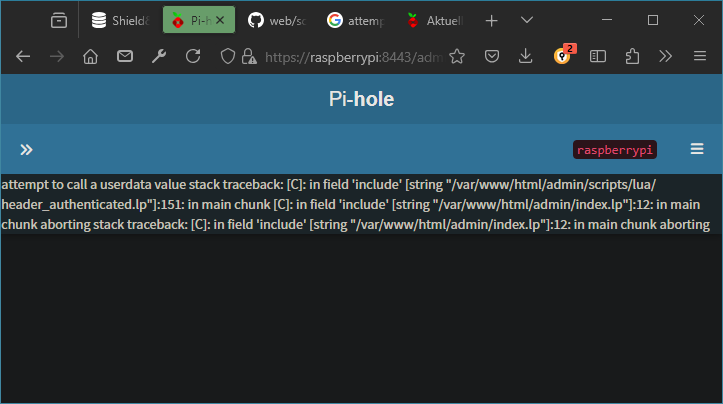
Task: Close the active Pi-hole tab
Action: pyautogui.click(x=219, y=20)
